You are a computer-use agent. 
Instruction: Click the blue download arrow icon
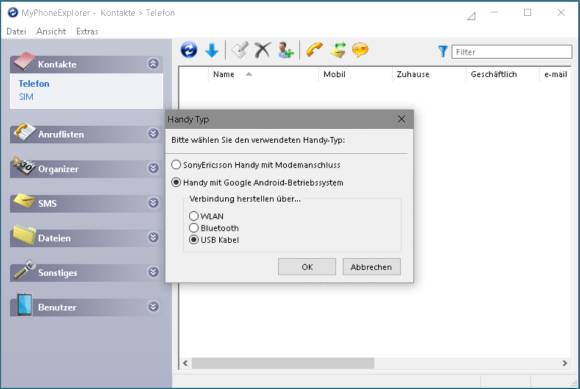(x=212, y=50)
